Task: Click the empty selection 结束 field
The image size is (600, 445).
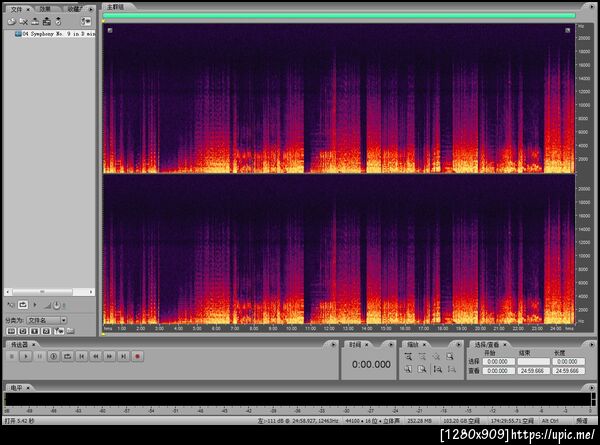Action: click(x=534, y=362)
